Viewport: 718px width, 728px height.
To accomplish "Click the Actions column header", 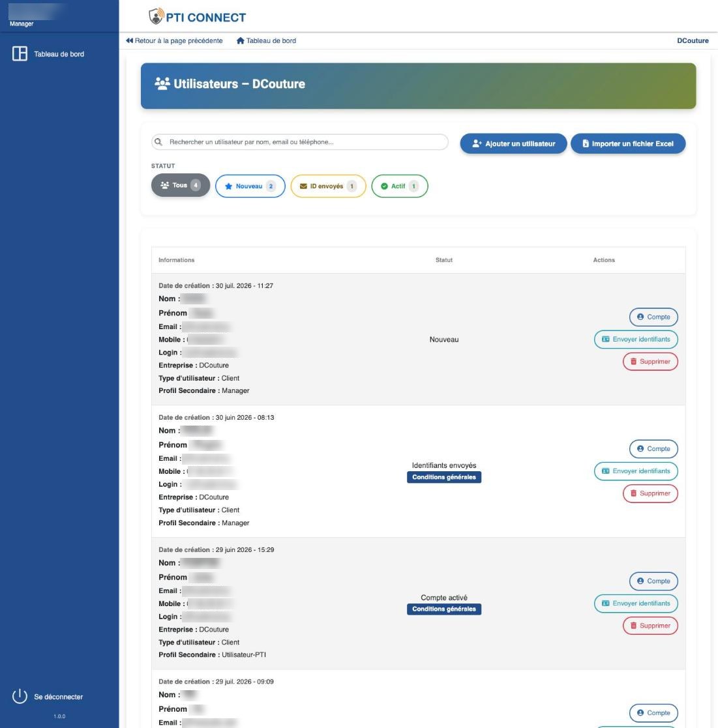I will coord(604,260).
